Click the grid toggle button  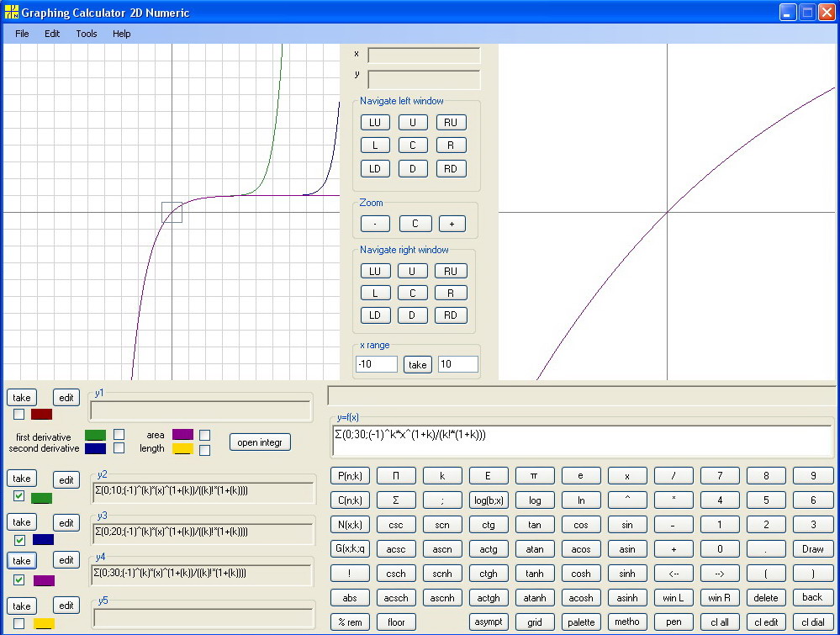pos(535,622)
